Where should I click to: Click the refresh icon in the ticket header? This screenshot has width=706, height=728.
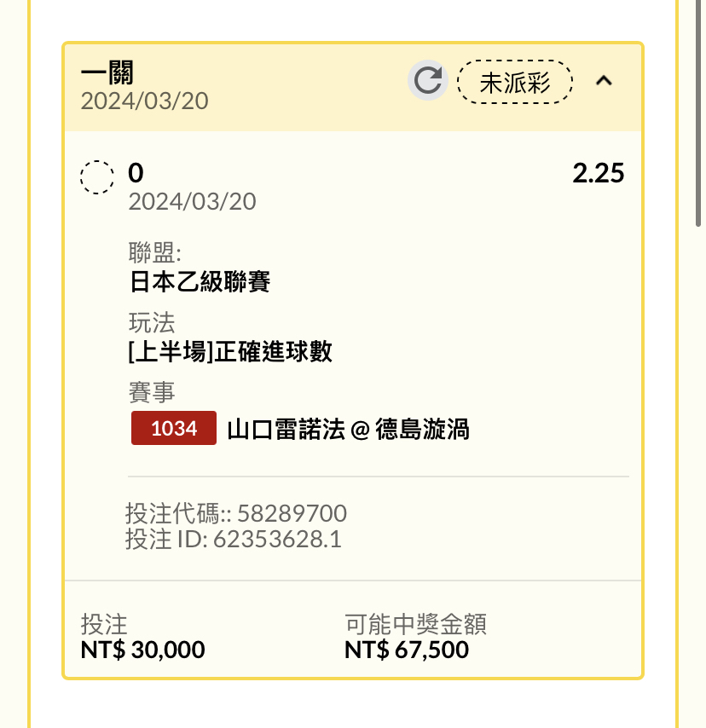tap(427, 81)
